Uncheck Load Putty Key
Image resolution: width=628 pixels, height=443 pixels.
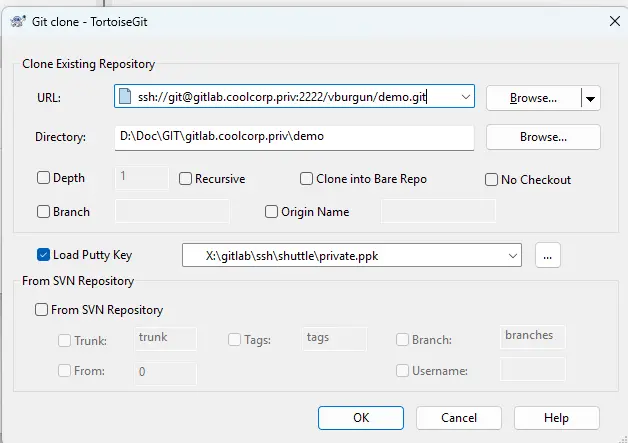(x=43, y=255)
